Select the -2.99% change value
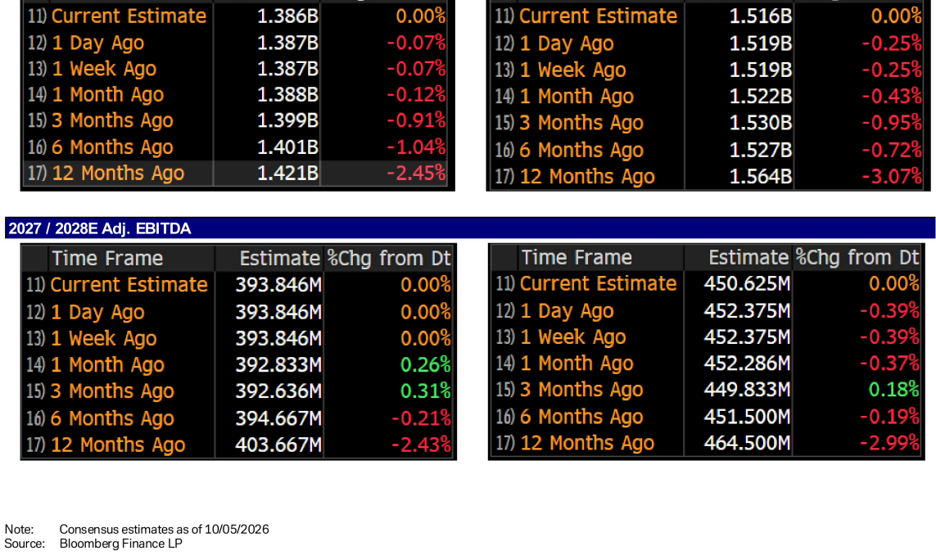This screenshot has width=936, height=560. click(889, 443)
